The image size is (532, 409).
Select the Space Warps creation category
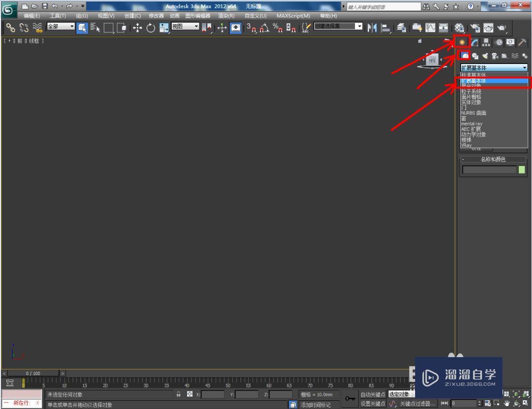pyautogui.click(x=515, y=56)
